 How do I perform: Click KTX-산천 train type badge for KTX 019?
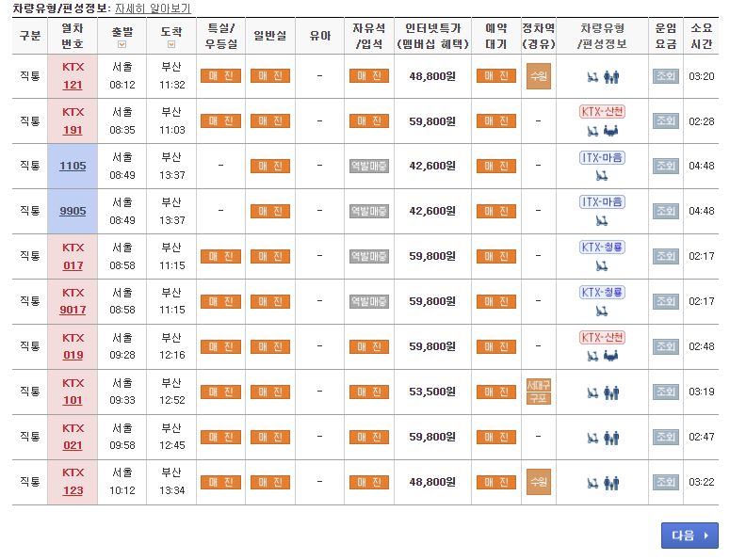[x=602, y=337]
